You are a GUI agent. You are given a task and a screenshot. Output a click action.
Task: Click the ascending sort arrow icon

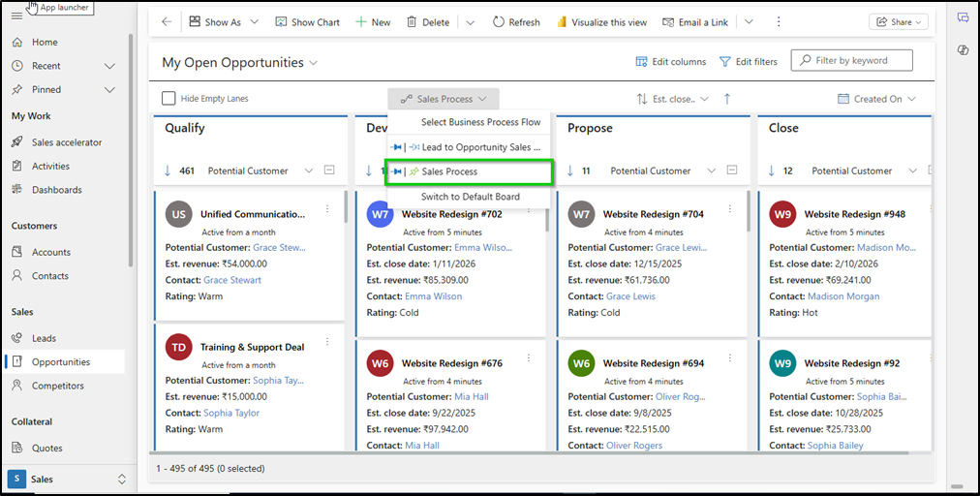click(727, 99)
